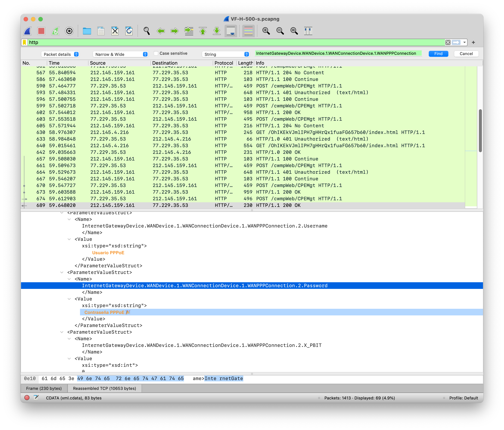Click the display filter bookmark icon
504x430 pixels.
24,42
